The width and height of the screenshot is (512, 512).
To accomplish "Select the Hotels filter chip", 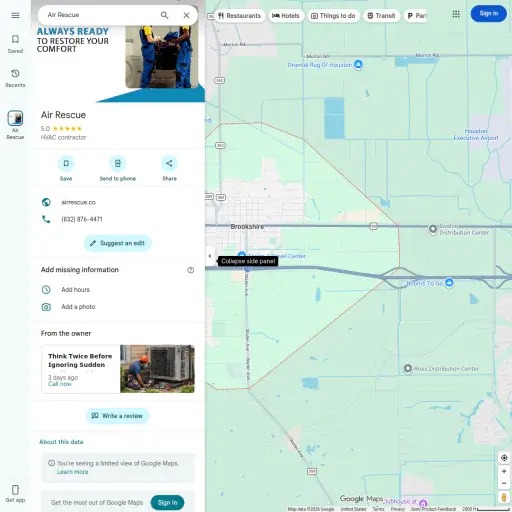I will point(286,16).
